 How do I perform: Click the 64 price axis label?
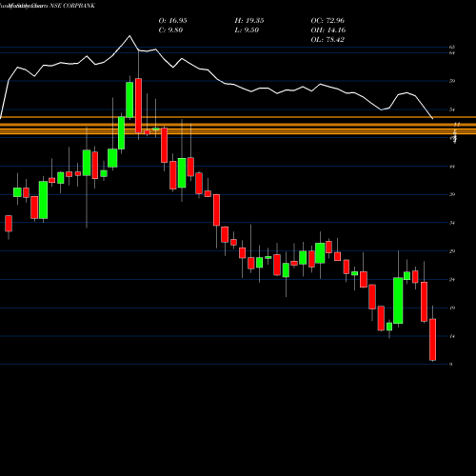tap(452, 53)
